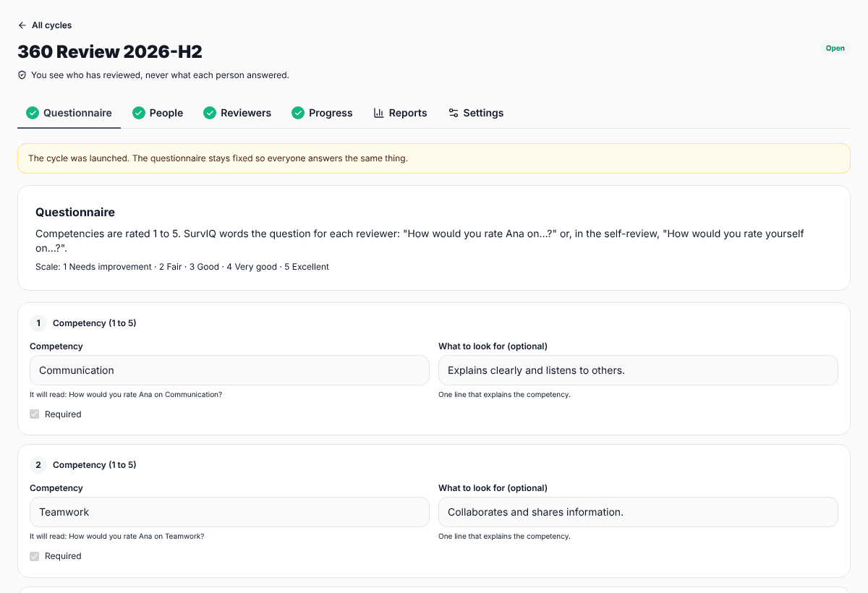Click the 360 Review 2026-H2 title

[110, 51]
